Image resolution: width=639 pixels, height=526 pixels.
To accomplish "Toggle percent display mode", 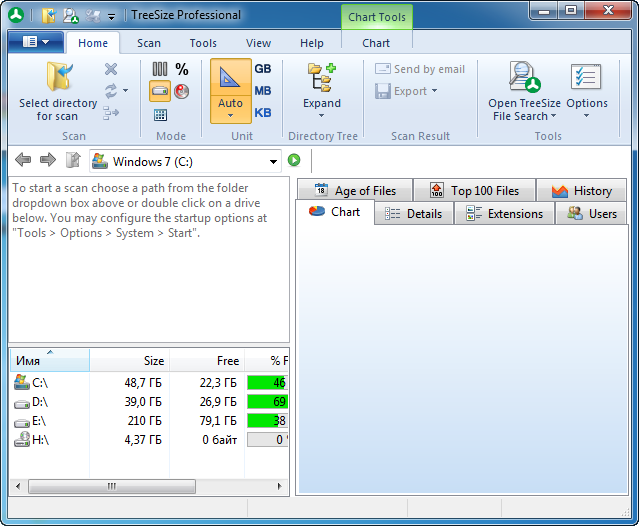I will point(182,69).
